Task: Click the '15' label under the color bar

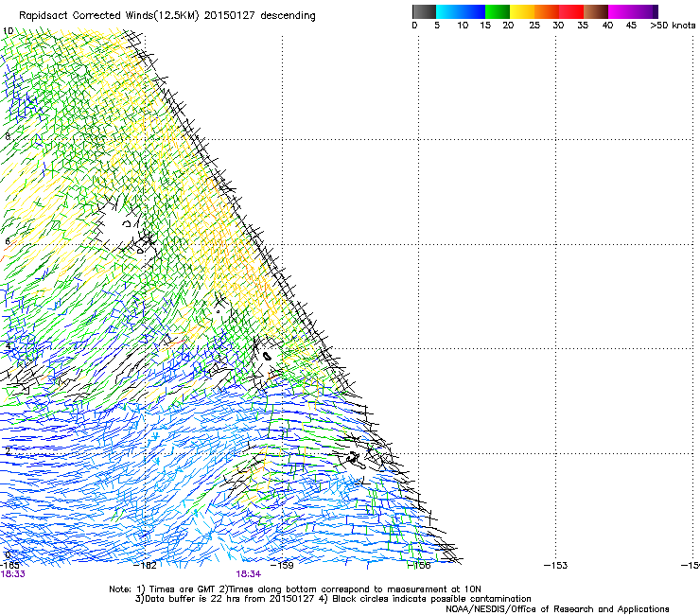Action: coord(485,26)
